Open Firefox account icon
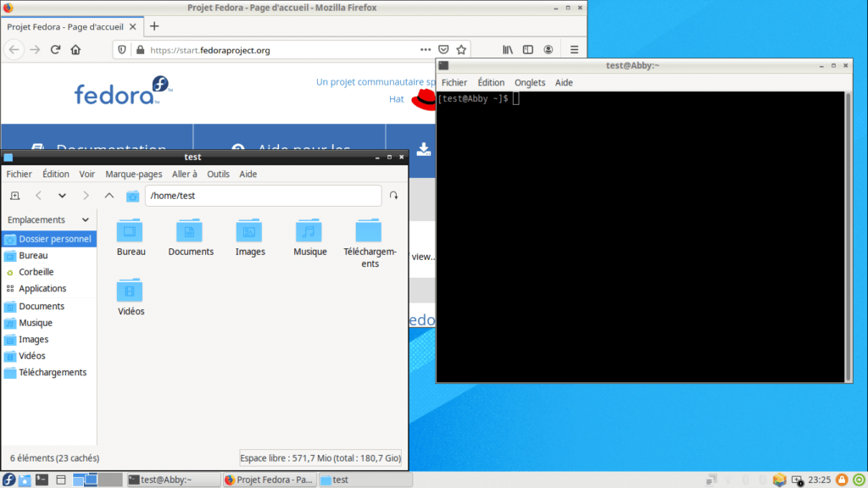The image size is (868, 488). (548, 50)
